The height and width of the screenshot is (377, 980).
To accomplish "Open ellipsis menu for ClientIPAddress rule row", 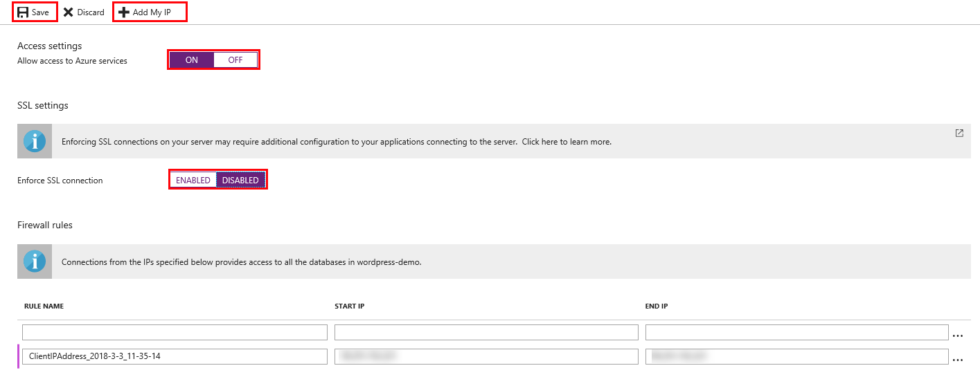I will coord(958,360).
